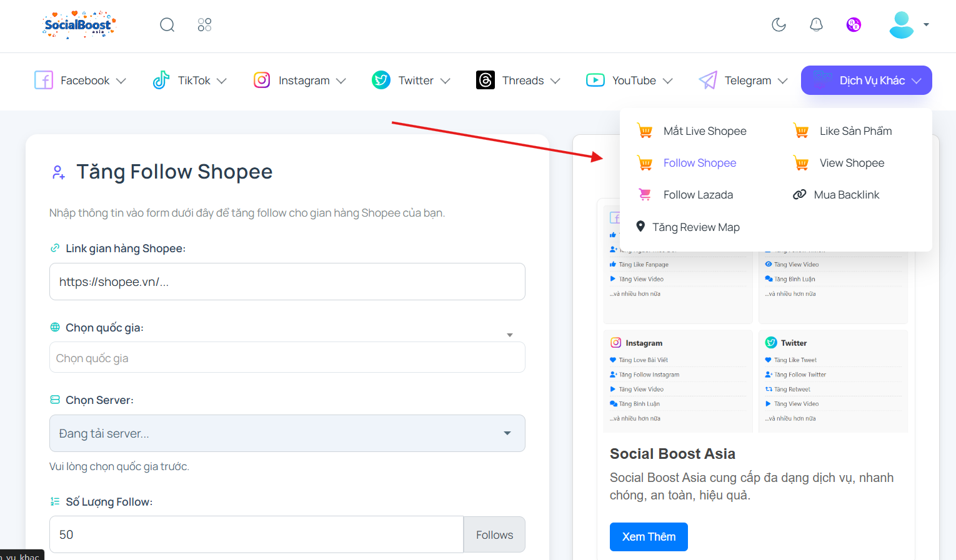The height and width of the screenshot is (560, 956).
Task: Click the server icon beside Chọn Server
Action: point(55,400)
